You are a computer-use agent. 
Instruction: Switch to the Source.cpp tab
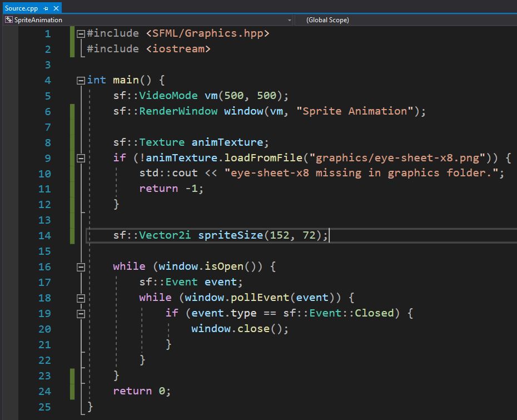(22, 8)
